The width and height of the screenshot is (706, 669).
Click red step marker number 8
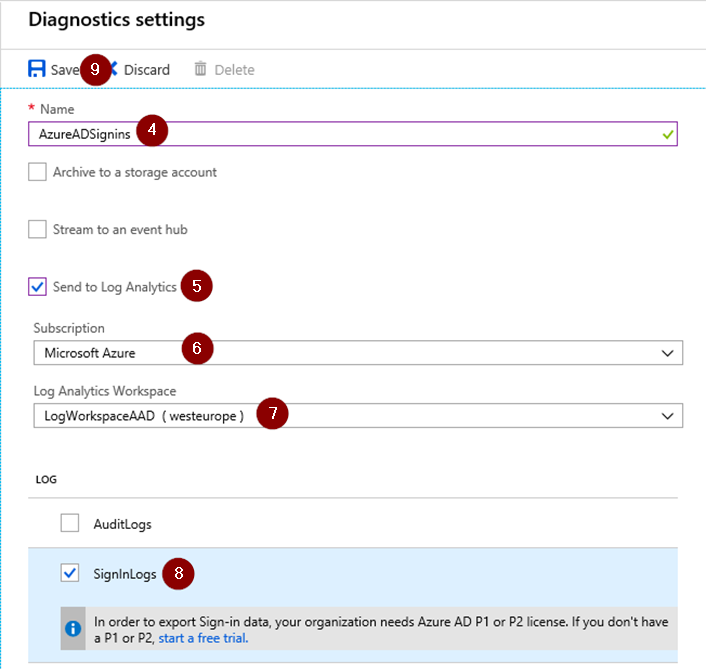[x=178, y=574]
